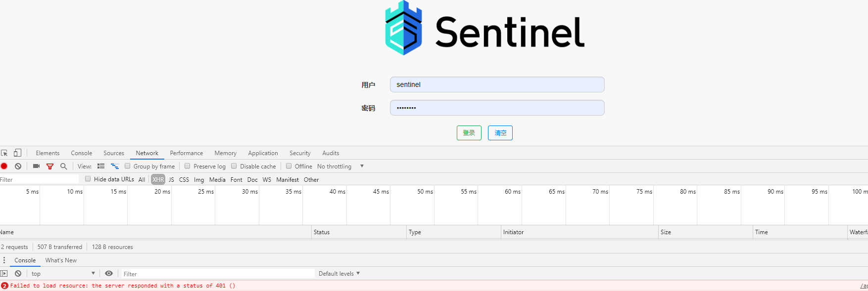The width and height of the screenshot is (868, 291).
Task: Open the Console panel tab
Action: (x=81, y=153)
